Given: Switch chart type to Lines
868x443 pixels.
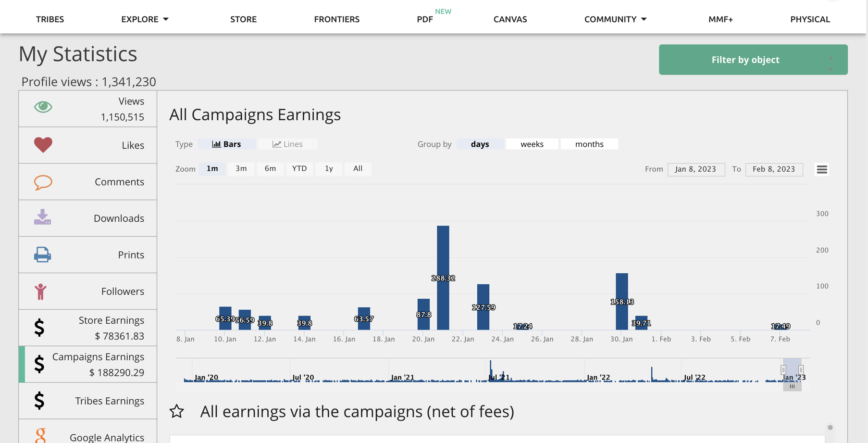Looking at the screenshot, I should [x=287, y=144].
